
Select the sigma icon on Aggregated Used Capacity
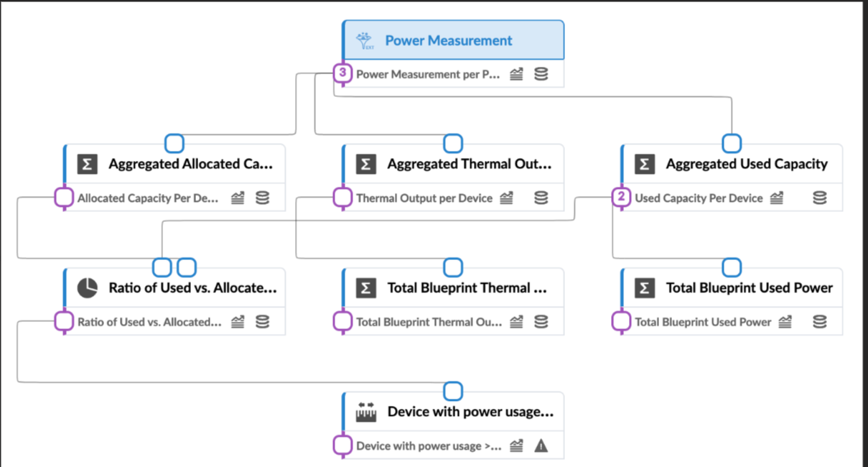644,163
